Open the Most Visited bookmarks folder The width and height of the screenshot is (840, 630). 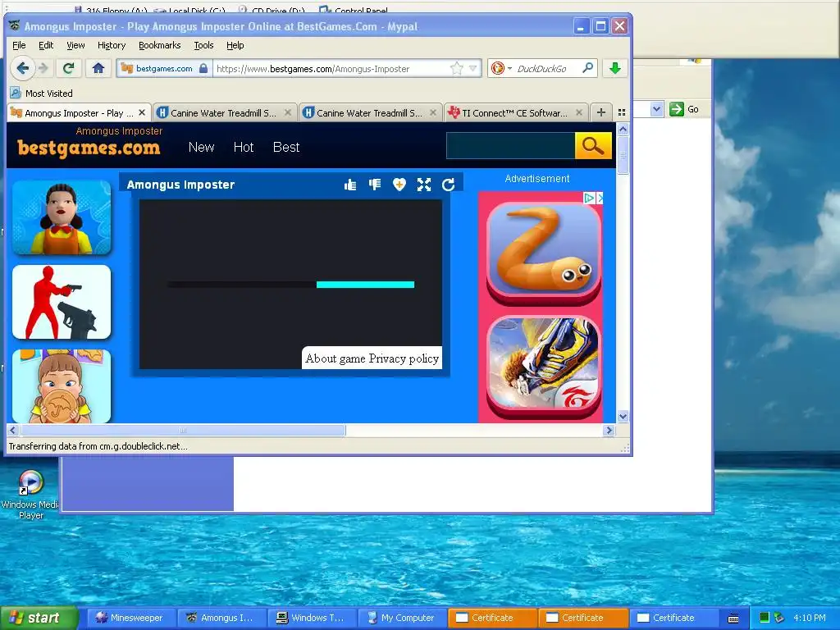41,93
